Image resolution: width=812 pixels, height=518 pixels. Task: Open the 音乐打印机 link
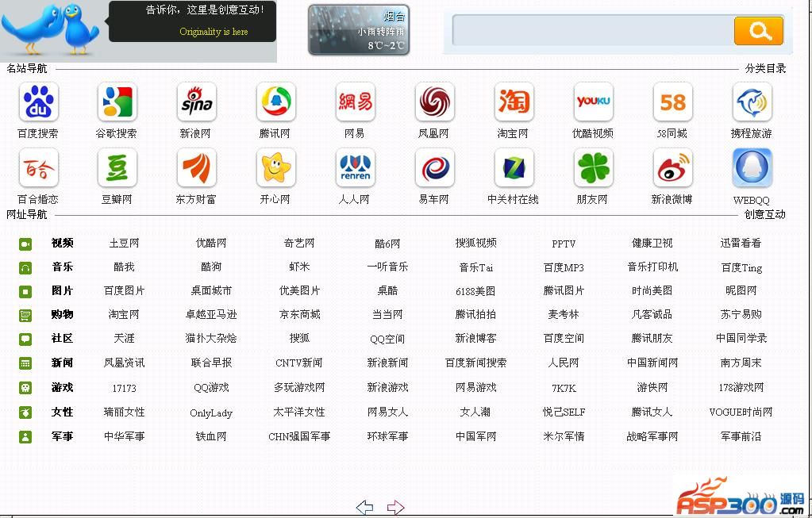click(652, 267)
